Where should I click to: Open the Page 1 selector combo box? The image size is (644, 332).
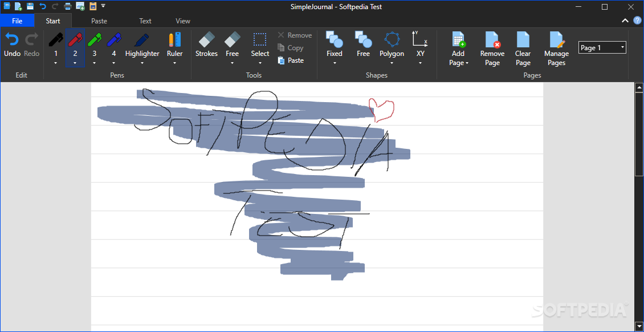coord(602,48)
